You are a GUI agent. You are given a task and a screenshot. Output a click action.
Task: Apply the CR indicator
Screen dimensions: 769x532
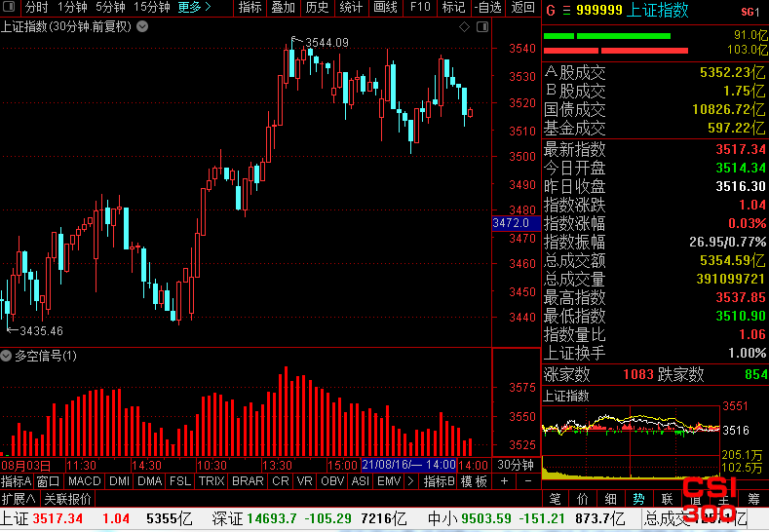[x=281, y=481]
